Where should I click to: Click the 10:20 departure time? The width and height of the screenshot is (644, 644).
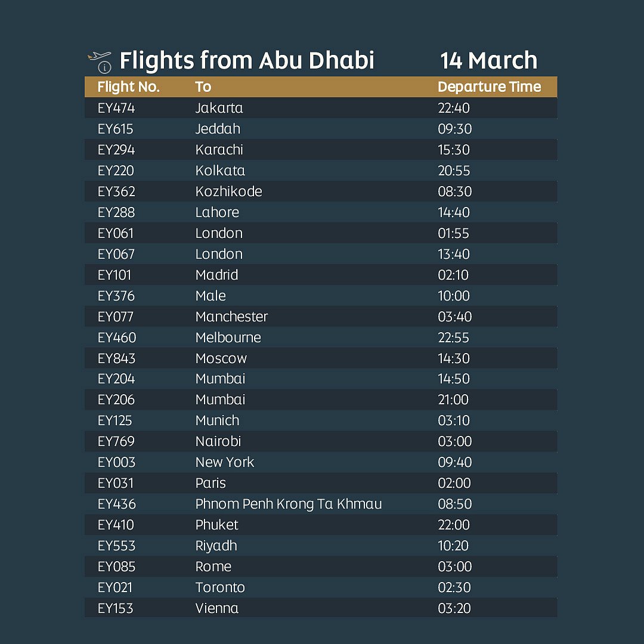tap(453, 546)
